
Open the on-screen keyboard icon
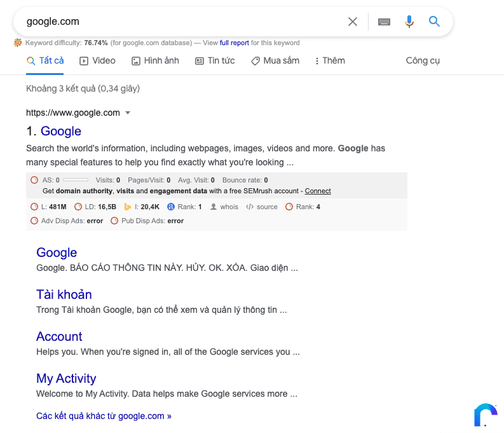[x=384, y=22]
